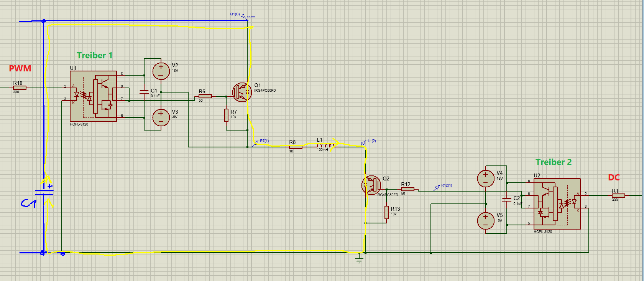Select the Q1 IGBT transistor symbol
Image resolution: width=644 pixels, height=281 pixels.
point(242,92)
